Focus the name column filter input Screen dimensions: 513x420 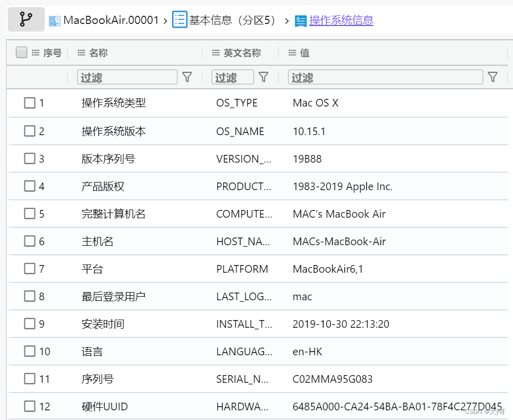tap(127, 77)
